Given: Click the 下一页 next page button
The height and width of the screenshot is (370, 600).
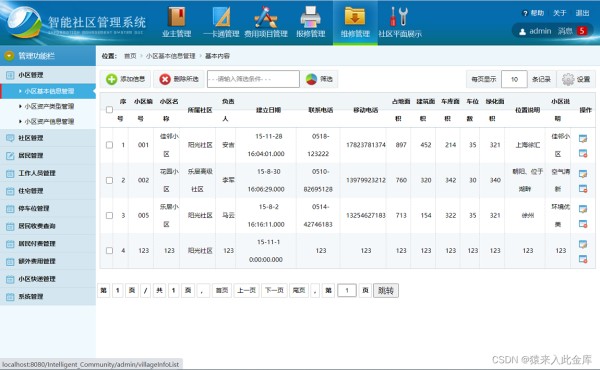Looking at the screenshot, I should click(274, 290).
